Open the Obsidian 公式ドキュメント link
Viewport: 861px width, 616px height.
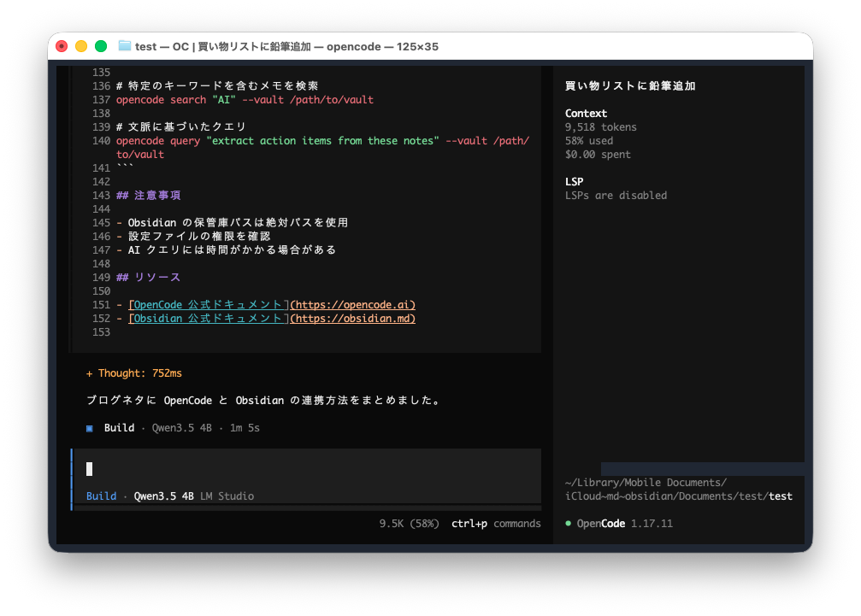tap(208, 318)
